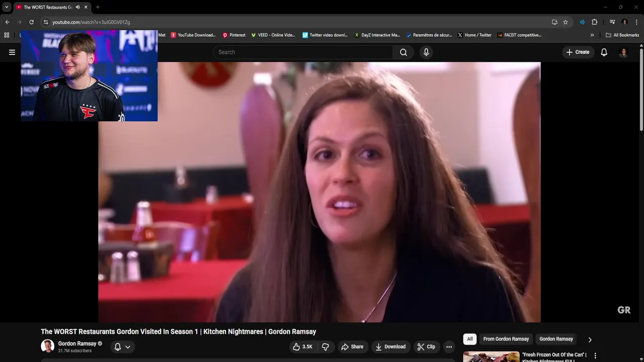Bookmark this page with the star

pyautogui.click(x=566, y=22)
